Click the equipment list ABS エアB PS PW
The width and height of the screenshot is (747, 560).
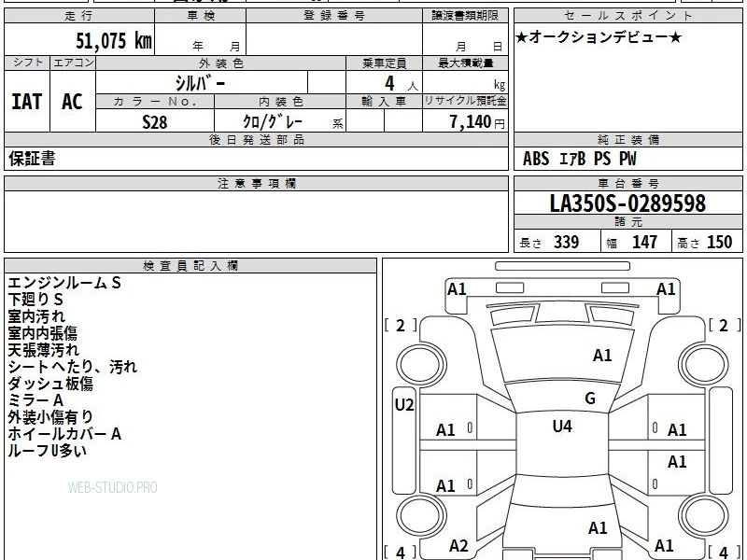point(579,159)
